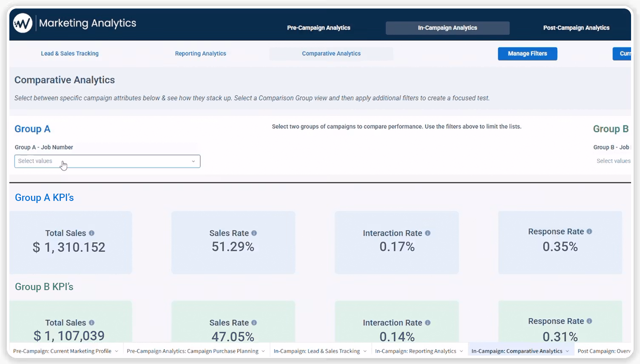The image size is (640, 364).
Task: Select the In-Campaign Analytics section
Action: pos(447,28)
